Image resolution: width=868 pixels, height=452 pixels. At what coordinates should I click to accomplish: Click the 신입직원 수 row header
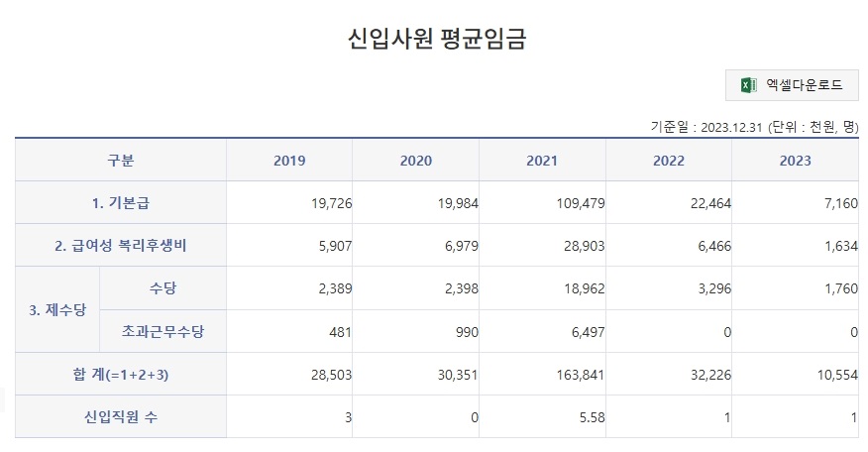[x=121, y=417]
